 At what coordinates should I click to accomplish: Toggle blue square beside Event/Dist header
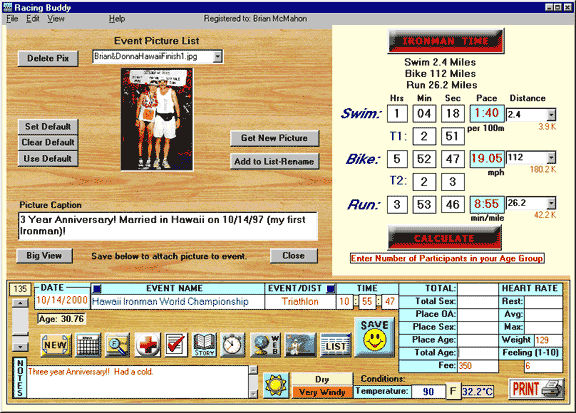(331, 288)
